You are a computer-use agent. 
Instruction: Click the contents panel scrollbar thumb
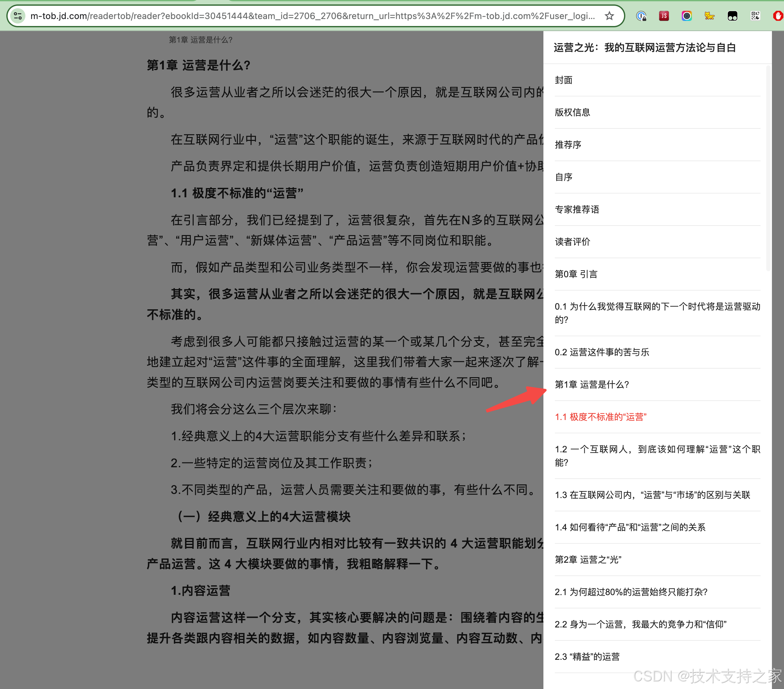(x=768, y=169)
